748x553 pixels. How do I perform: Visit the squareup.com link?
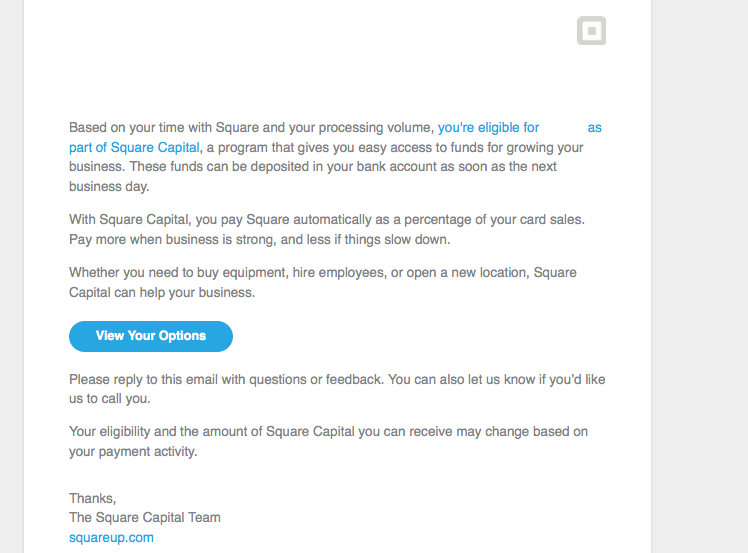[x=111, y=537]
